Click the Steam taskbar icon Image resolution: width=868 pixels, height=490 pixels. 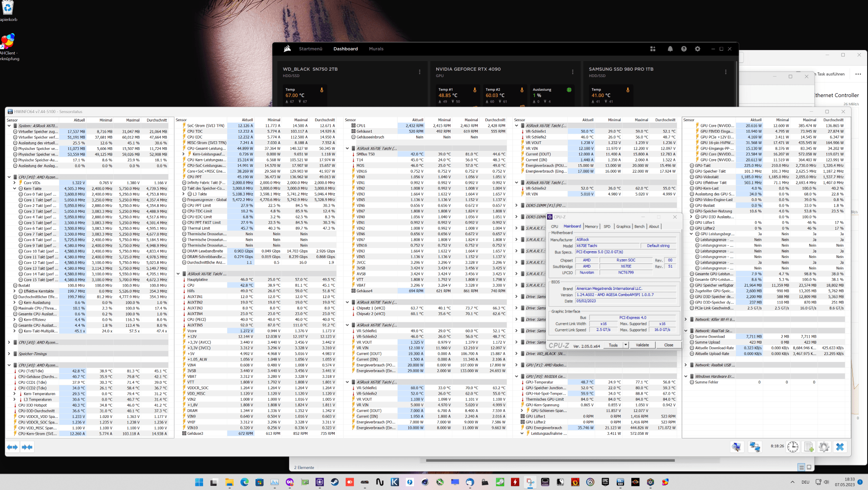[335, 482]
